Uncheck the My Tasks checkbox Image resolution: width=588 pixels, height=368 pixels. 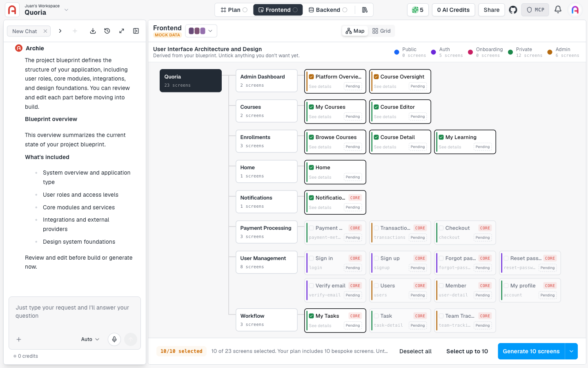(312, 316)
